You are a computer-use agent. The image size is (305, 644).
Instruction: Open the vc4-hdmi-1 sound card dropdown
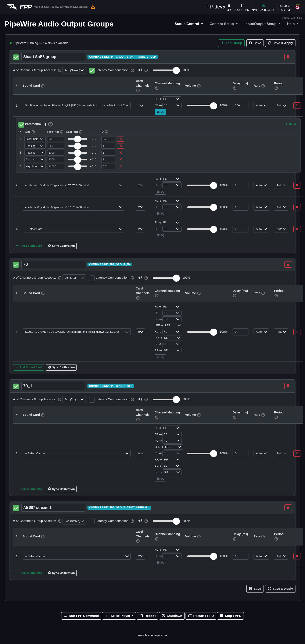pos(73,185)
